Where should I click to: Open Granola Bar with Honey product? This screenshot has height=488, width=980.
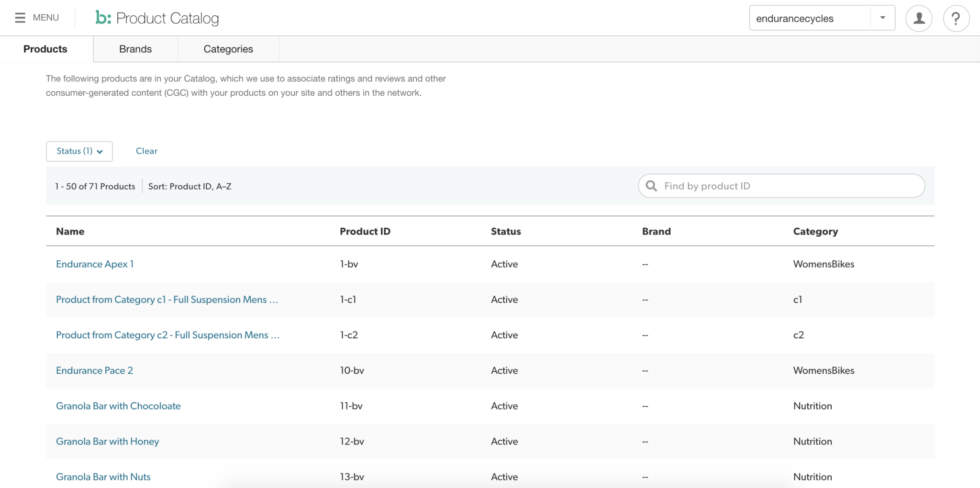click(108, 442)
